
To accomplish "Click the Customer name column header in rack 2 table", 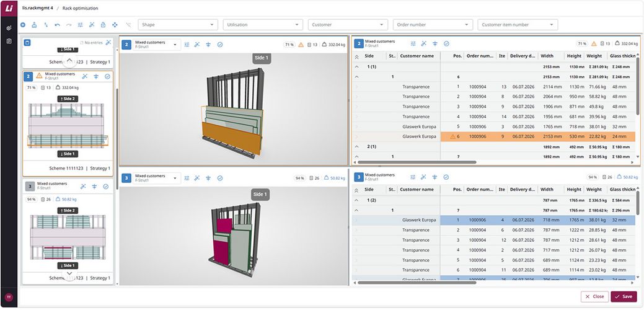I will (417, 56).
